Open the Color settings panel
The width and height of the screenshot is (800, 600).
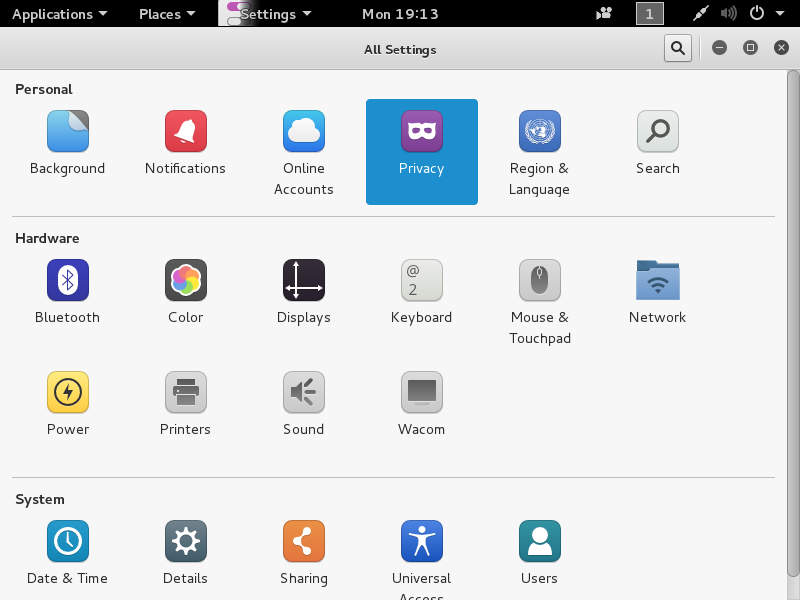coord(185,292)
